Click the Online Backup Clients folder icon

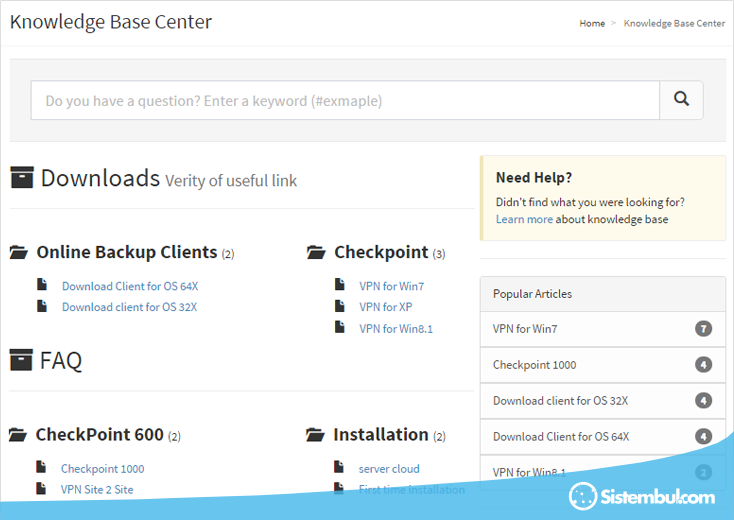[19, 253]
